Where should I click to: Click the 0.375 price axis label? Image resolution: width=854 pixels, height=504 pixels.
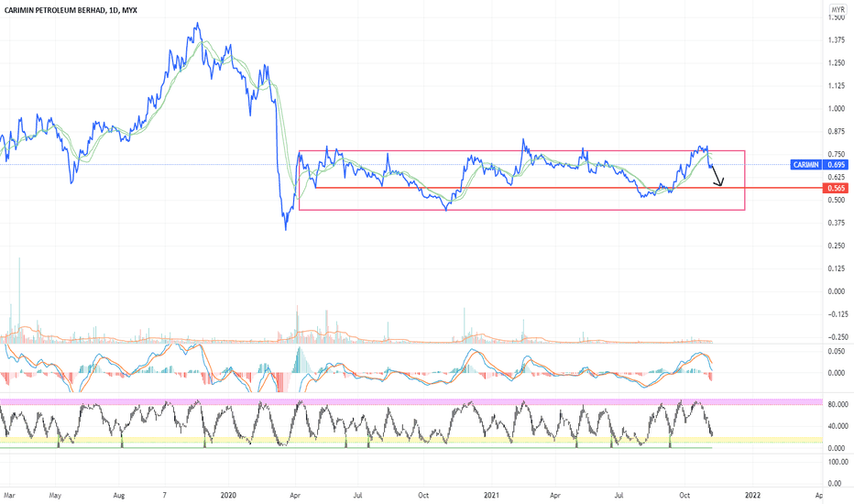pos(836,223)
